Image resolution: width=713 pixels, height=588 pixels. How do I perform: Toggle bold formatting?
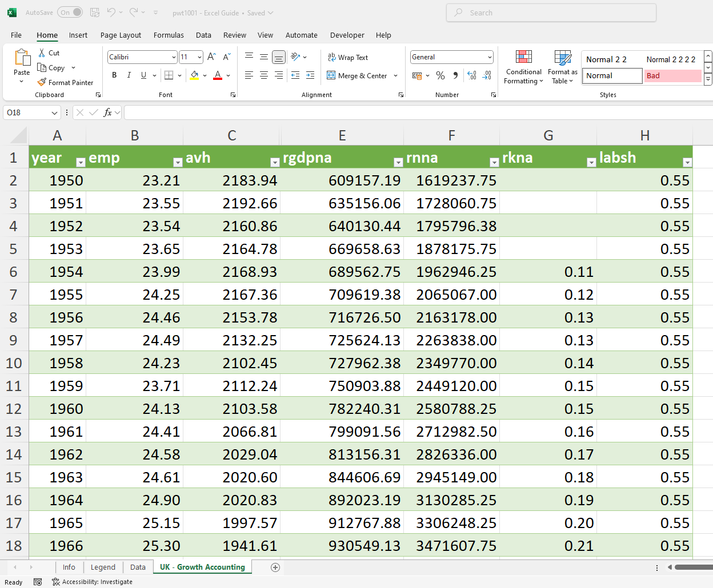pos(114,75)
